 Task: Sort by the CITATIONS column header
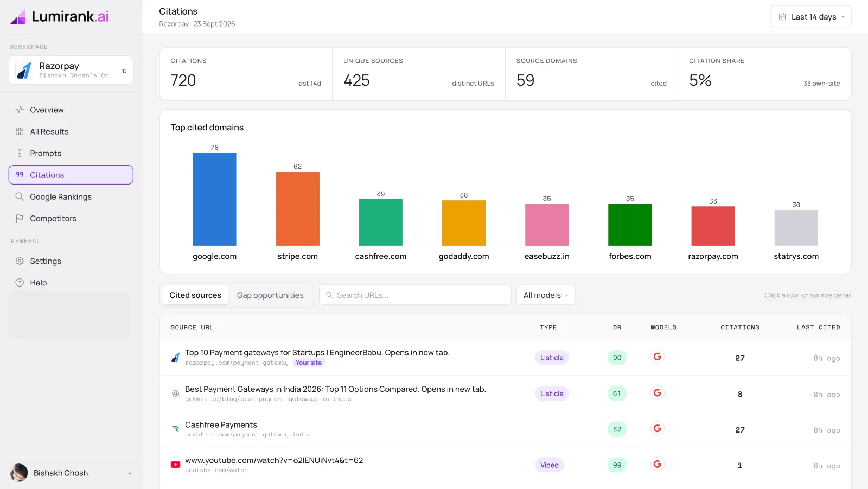(x=740, y=327)
